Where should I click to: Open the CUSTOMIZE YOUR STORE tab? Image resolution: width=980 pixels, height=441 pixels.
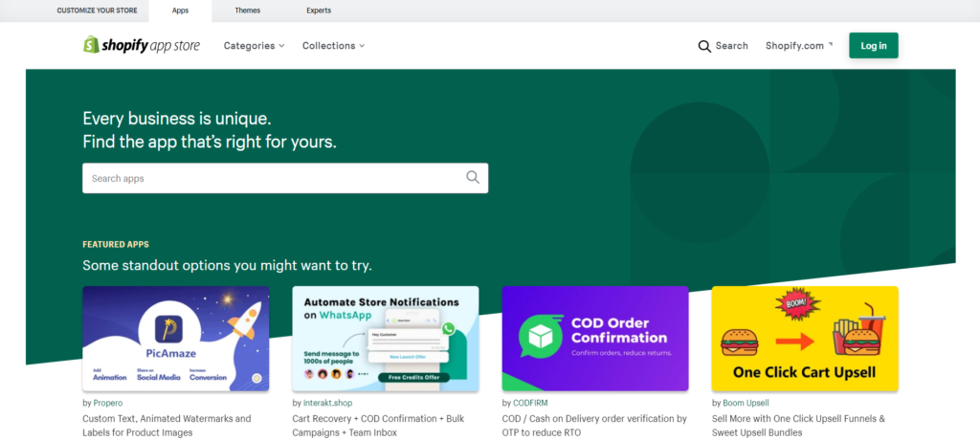click(97, 11)
